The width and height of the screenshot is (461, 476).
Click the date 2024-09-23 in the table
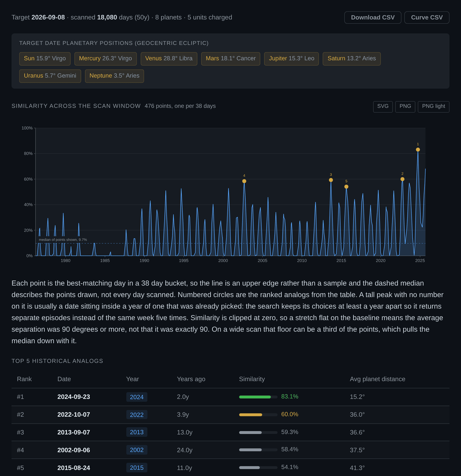(x=74, y=397)
